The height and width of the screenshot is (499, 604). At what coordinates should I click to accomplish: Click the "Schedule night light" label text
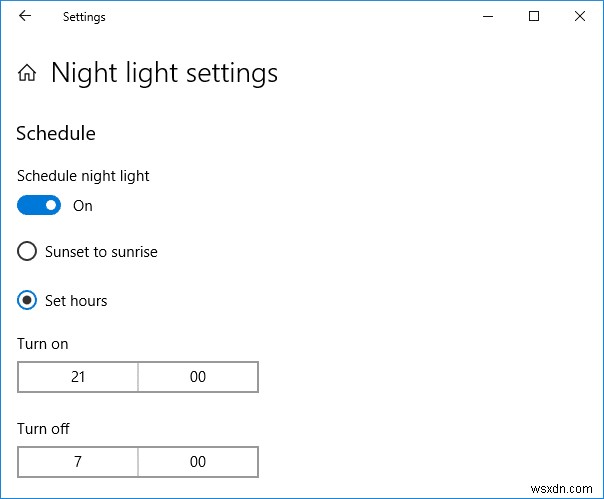83,176
